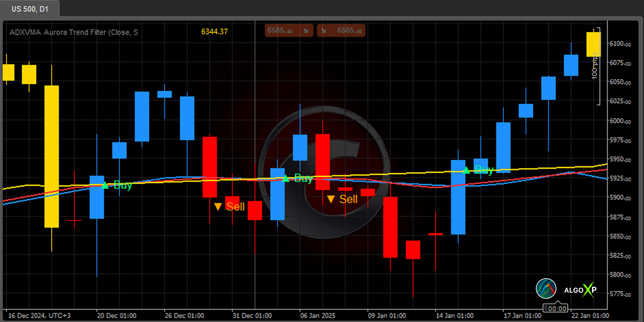Select the US 500, D1 chart tab
This screenshot has height=322, width=644.
pyautogui.click(x=30, y=9)
